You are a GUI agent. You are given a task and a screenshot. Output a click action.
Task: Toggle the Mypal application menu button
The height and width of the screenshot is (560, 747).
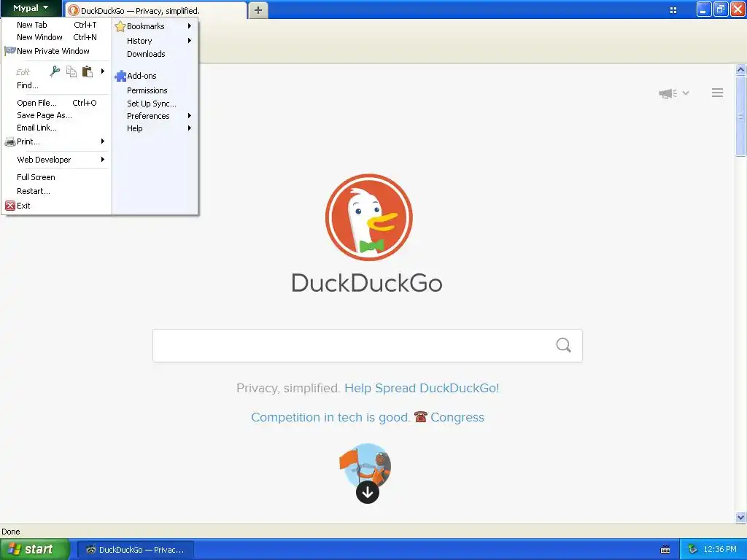pyautogui.click(x=31, y=8)
